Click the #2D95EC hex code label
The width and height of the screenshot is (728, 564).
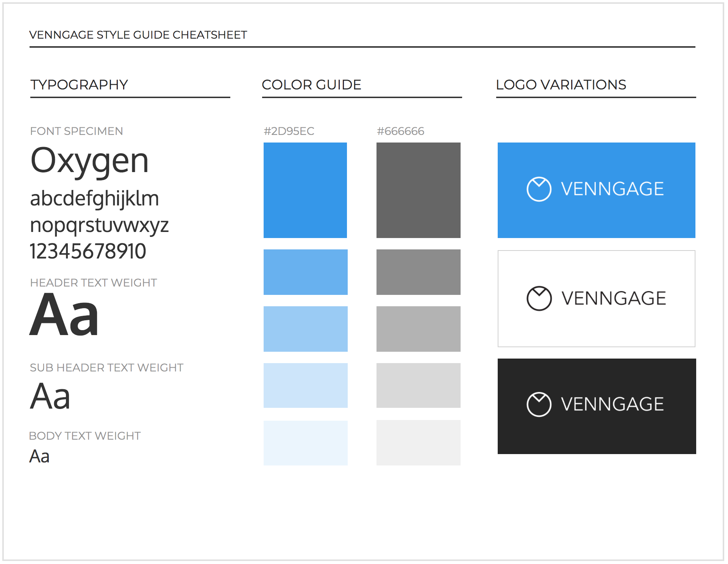tap(289, 131)
